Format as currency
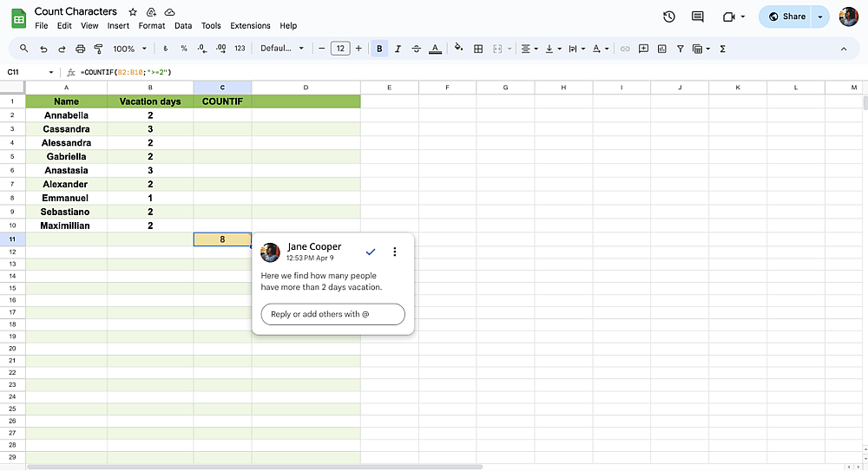 tap(165, 49)
